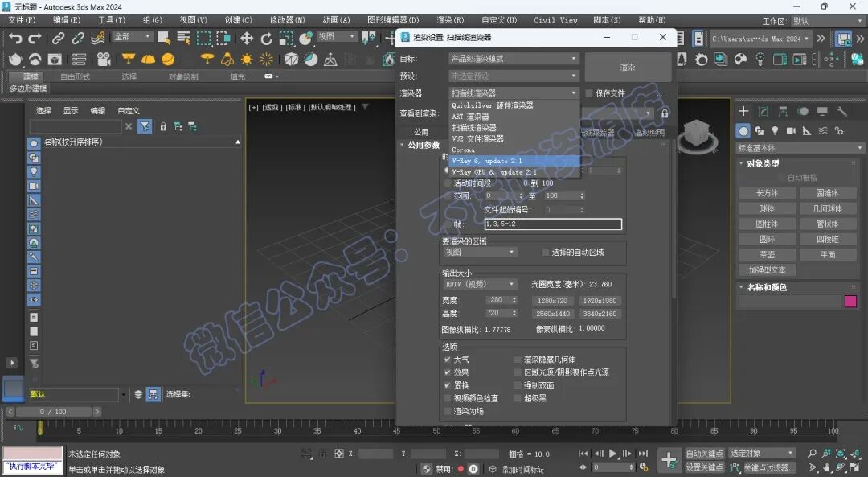Open the 全部 selection filter dropdown
This screenshot has width=868, height=477.
tap(133, 36)
